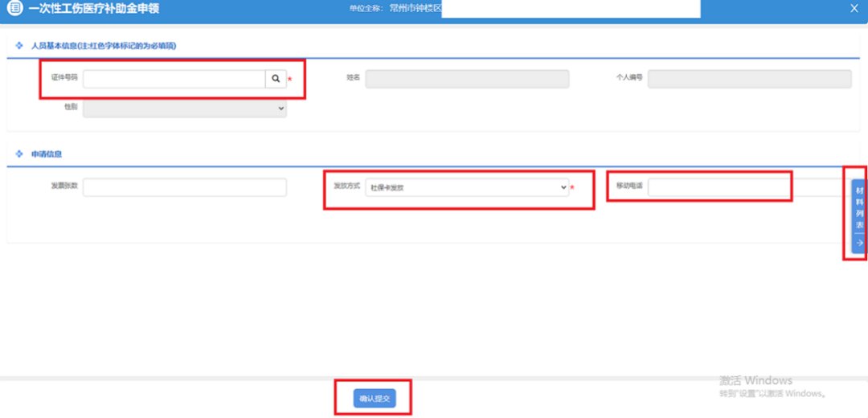The image size is (868, 418).
Task: Click the arrow icon under 材料列表
Action: 859,243
